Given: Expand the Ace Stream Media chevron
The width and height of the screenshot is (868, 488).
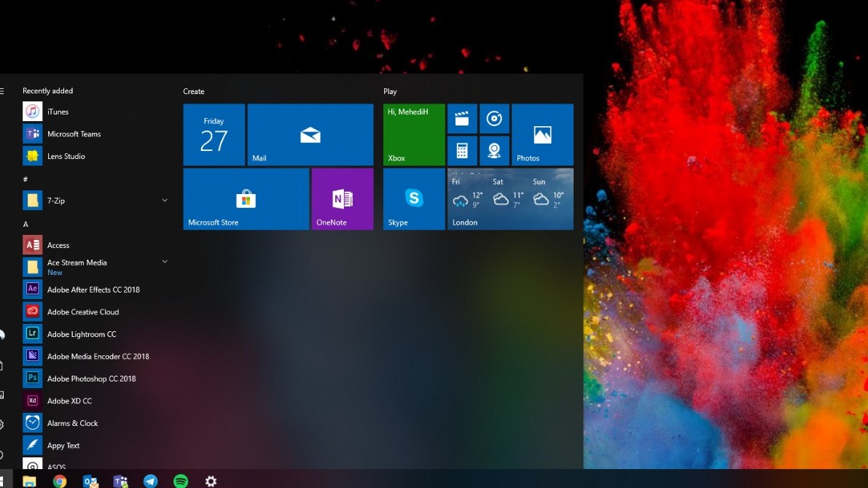Looking at the screenshot, I should click(165, 261).
